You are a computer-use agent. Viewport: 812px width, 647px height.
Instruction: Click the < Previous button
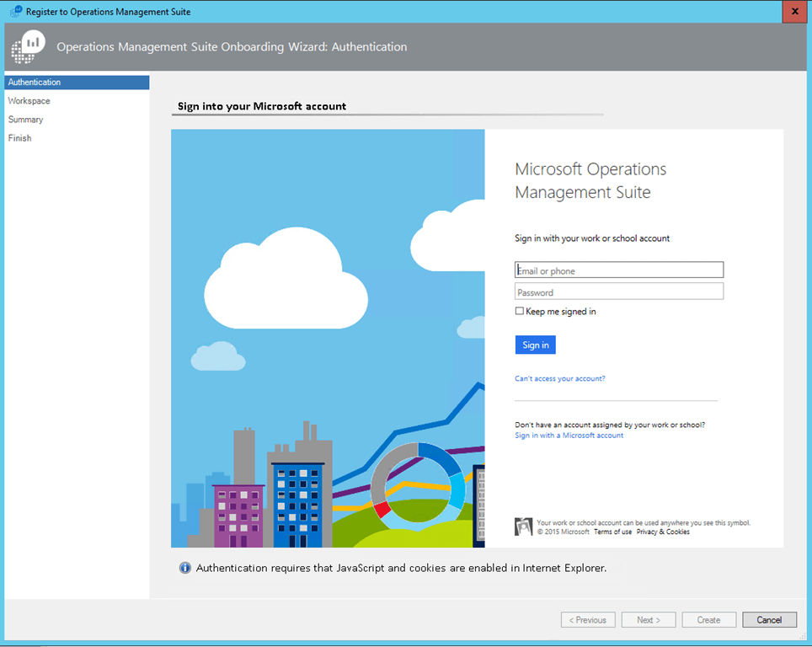(x=588, y=619)
